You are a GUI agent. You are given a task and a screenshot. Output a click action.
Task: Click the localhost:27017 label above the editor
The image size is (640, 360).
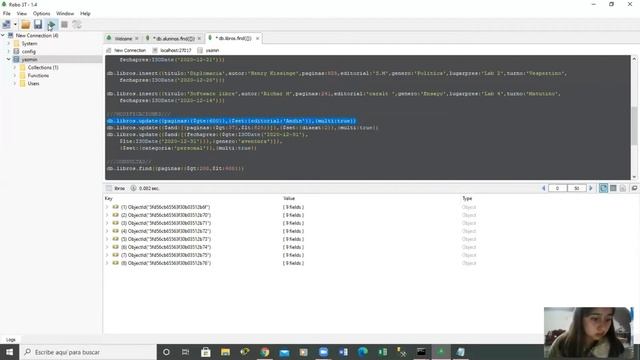(x=176, y=50)
